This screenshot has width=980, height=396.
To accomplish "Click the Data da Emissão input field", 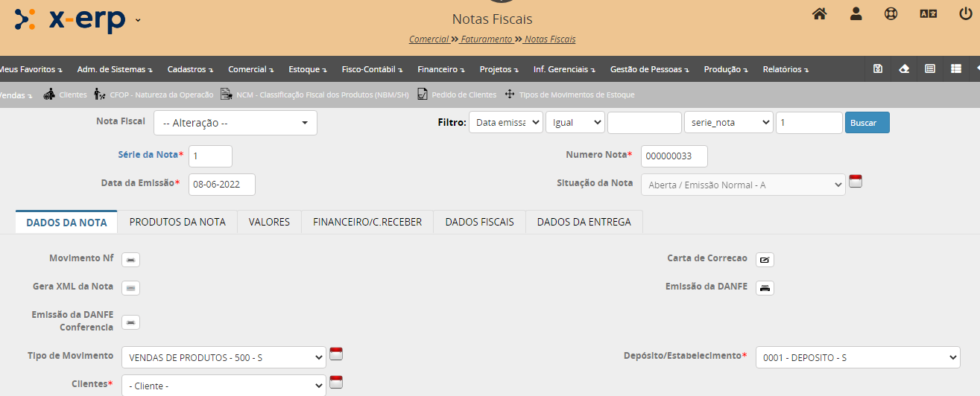I will [221, 185].
